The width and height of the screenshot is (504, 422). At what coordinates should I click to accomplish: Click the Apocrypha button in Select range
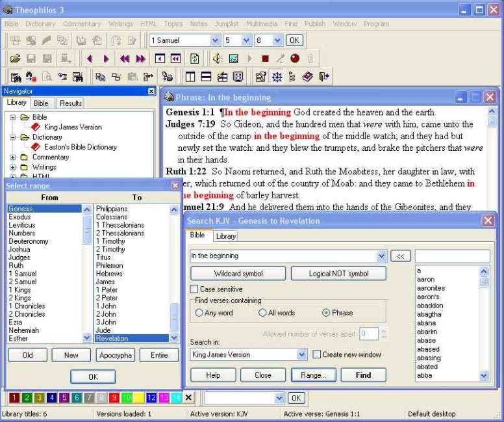point(116,355)
